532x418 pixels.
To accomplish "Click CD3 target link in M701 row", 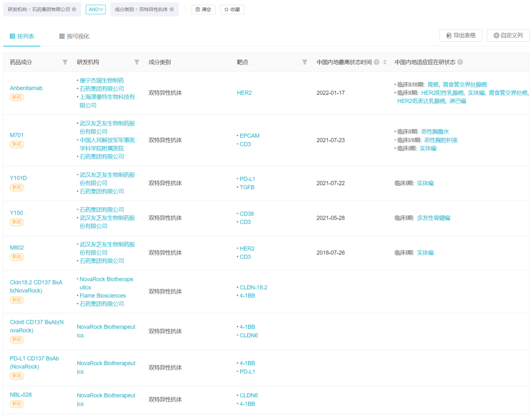I will click(x=245, y=144).
